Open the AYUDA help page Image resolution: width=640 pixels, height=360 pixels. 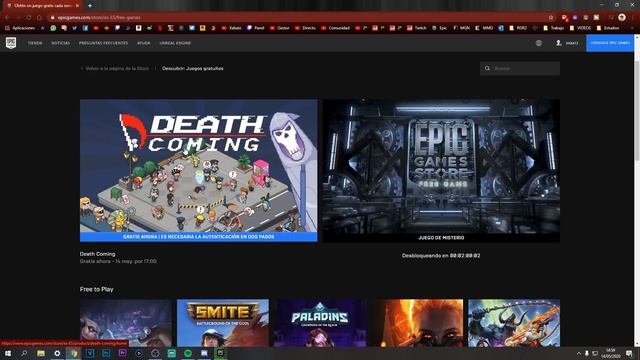144,43
